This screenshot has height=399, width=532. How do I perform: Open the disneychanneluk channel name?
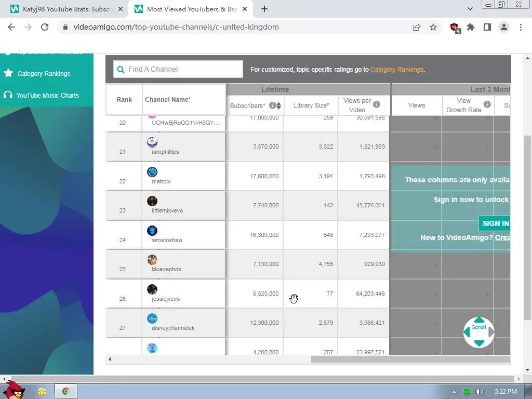tap(173, 328)
